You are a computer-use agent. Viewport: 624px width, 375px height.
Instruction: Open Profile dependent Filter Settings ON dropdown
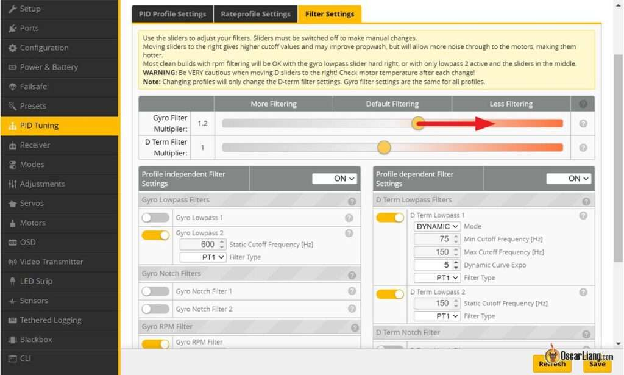pyautogui.click(x=569, y=178)
